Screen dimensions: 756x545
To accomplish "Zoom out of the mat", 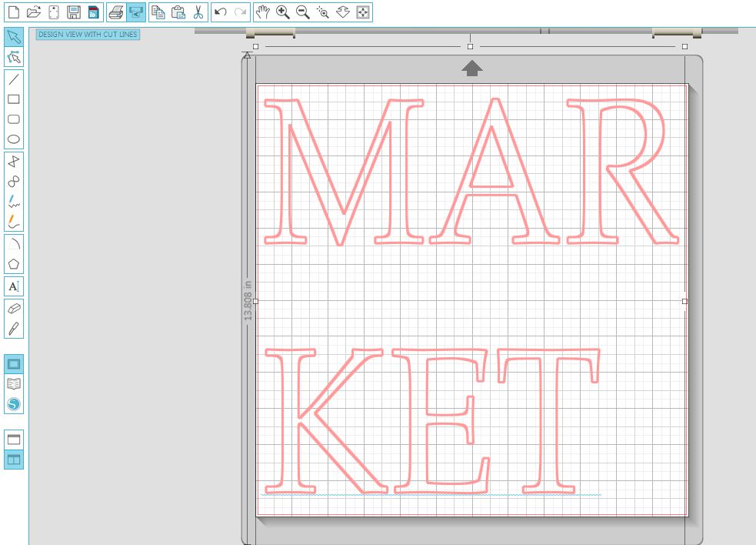I will click(x=303, y=12).
